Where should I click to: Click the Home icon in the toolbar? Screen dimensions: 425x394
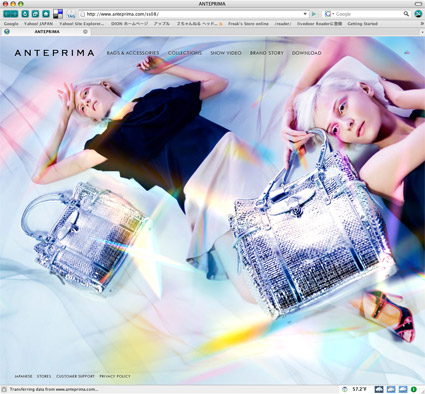(x=46, y=14)
